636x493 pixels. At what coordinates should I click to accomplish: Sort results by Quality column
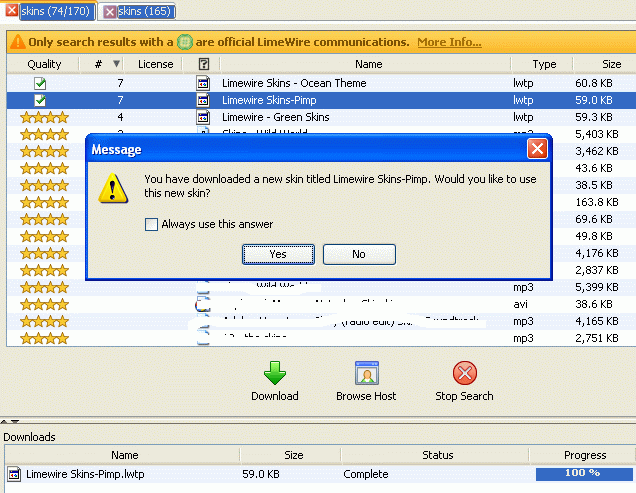44,64
